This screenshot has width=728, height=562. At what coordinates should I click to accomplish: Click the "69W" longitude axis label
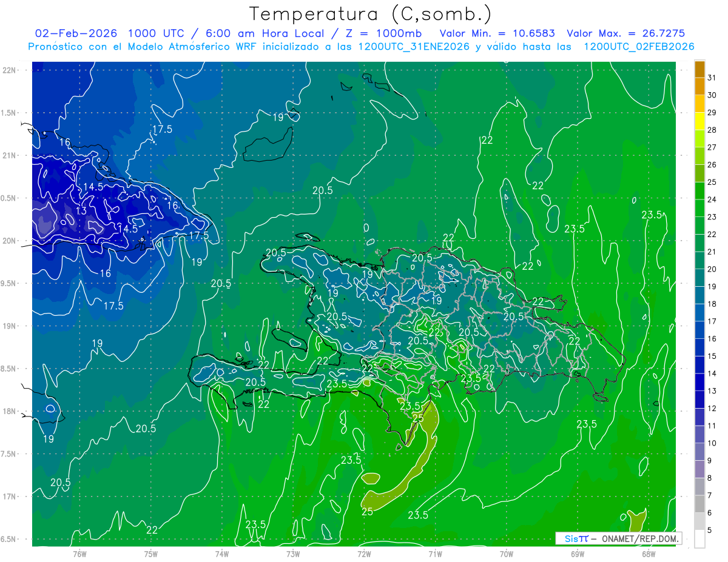click(577, 554)
